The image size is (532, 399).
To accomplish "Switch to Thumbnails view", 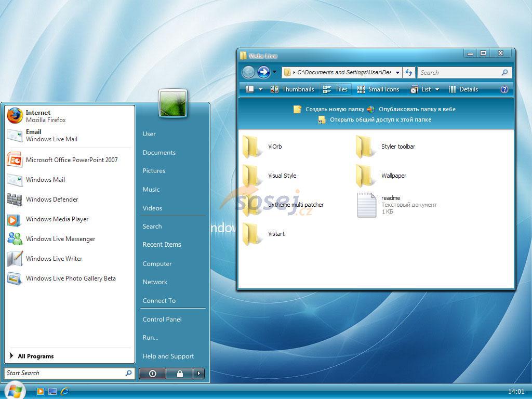I will [292, 89].
